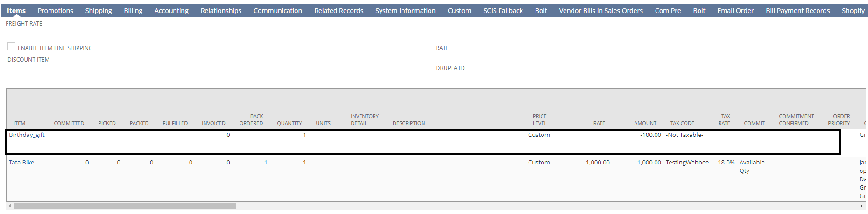This screenshot has height=214, width=868.
Task: Switch to the Communication tab
Action: coord(277,11)
